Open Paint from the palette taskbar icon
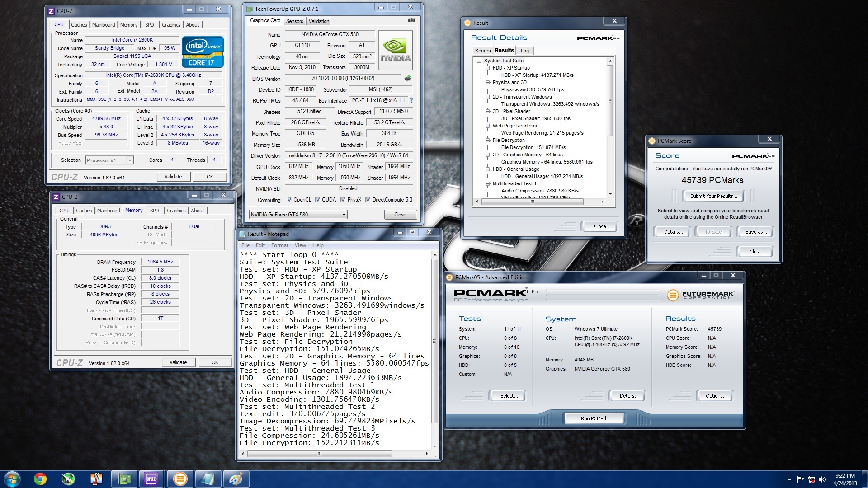The width and height of the screenshot is (868, 488). [x=236, y=479]
